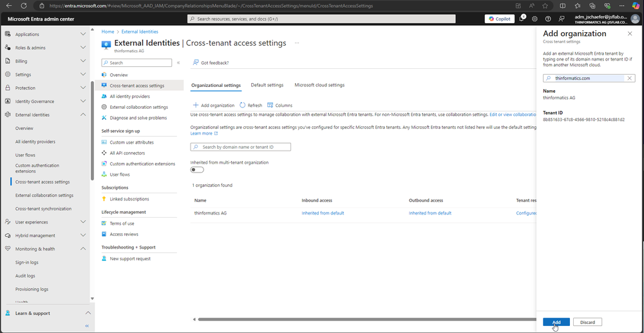Click the horizontal scrollbar under table

click(x=367, y=319)
